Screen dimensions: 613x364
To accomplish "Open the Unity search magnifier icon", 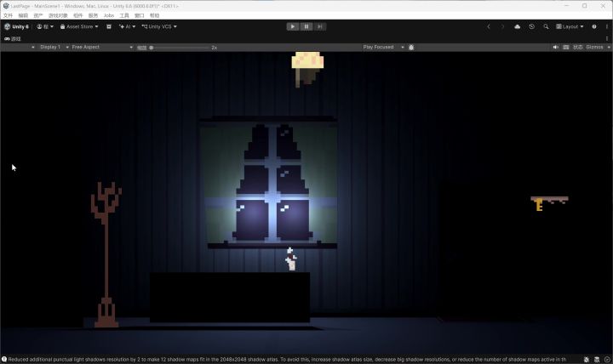I will tap(546, 26).
